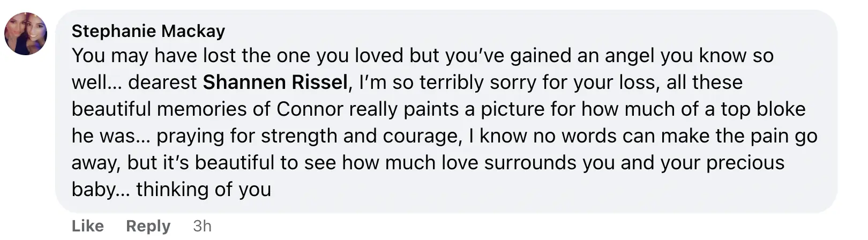This screenshot has height=240, width=868.
Task: Open Stephanie Mackay's profile picture
Action: pos(26,34)
